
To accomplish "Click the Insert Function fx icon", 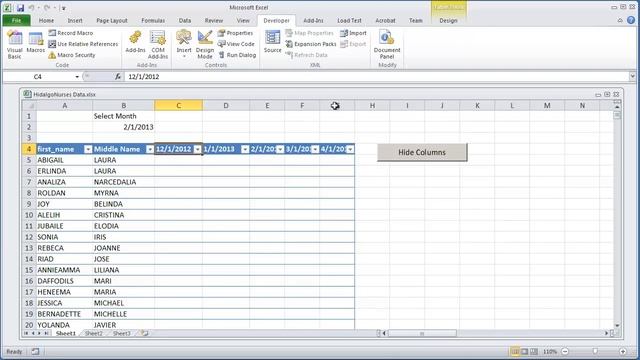I will pyautogui.click(x=118, y=76).
